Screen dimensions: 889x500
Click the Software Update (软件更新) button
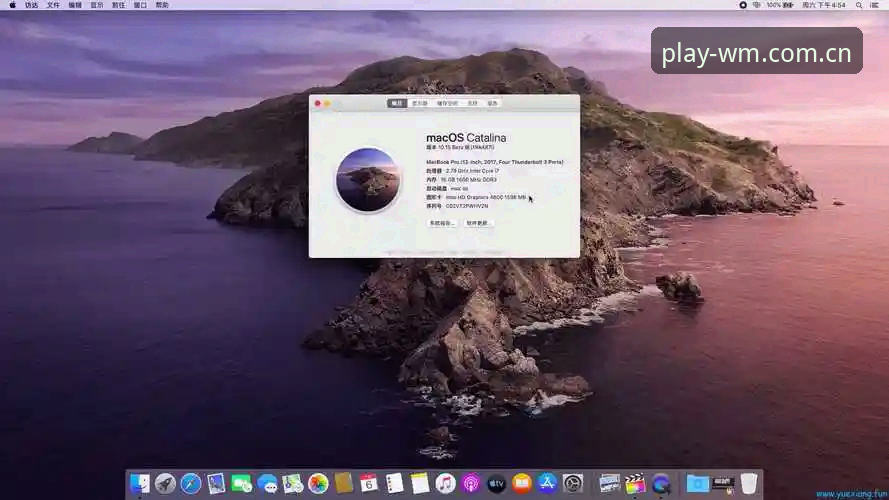pyautogui.click(x=477, y=223)
